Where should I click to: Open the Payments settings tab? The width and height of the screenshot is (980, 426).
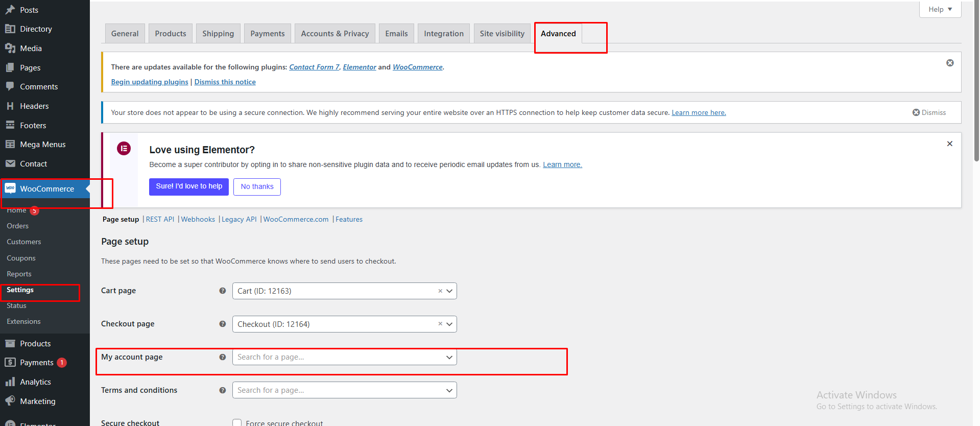[x=268, y=34]
